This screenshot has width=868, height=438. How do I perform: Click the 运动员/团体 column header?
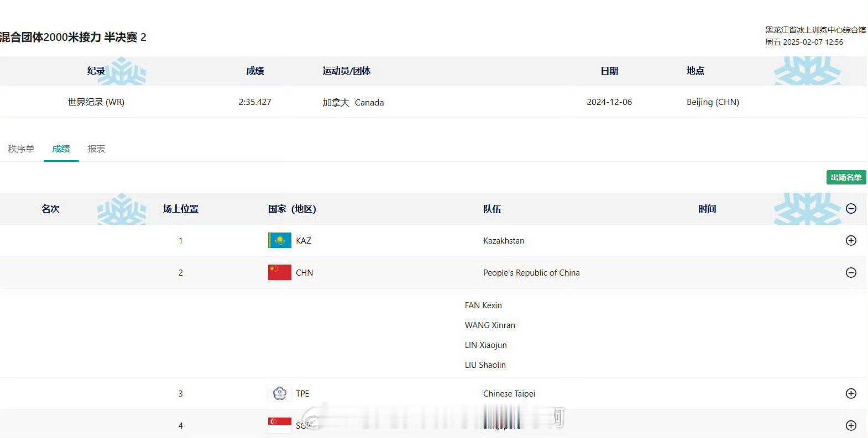pyautogui.click(x=347, y=71)
